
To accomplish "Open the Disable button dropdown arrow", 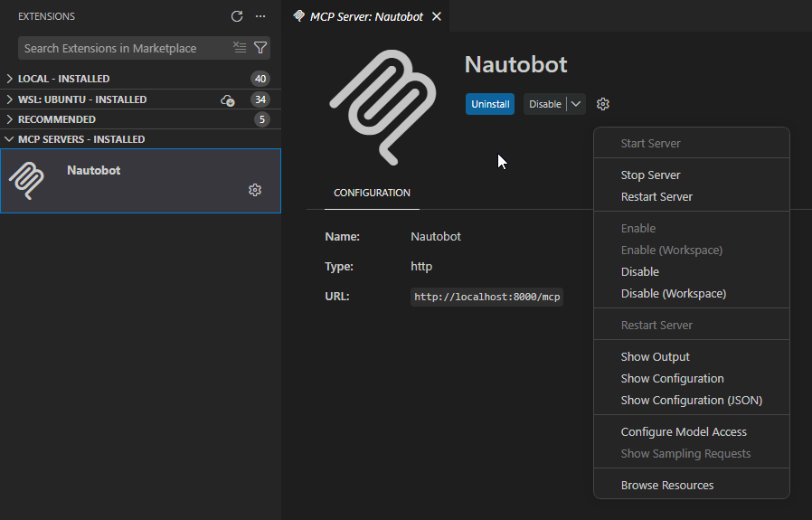I will [x=576, y=104].
